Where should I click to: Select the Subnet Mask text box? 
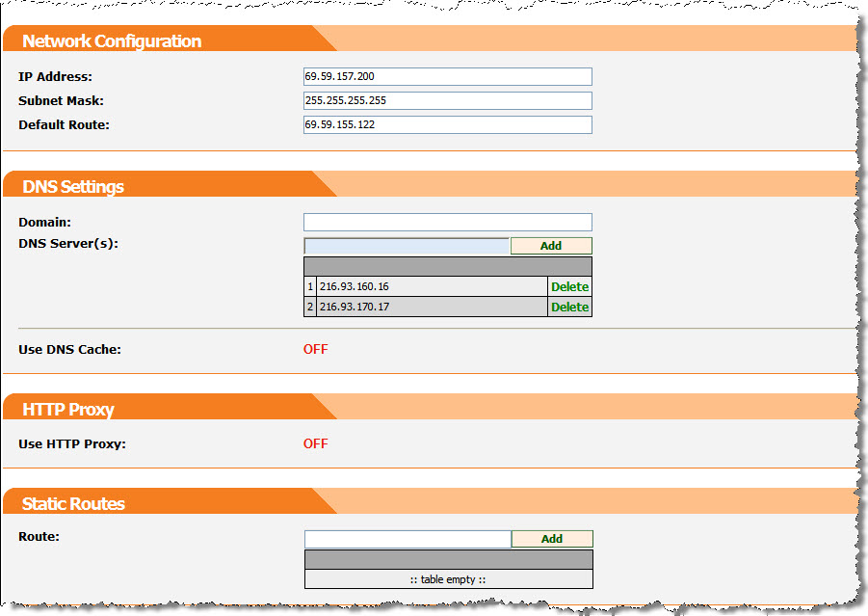pyautogui.click(x=447, y=100)
